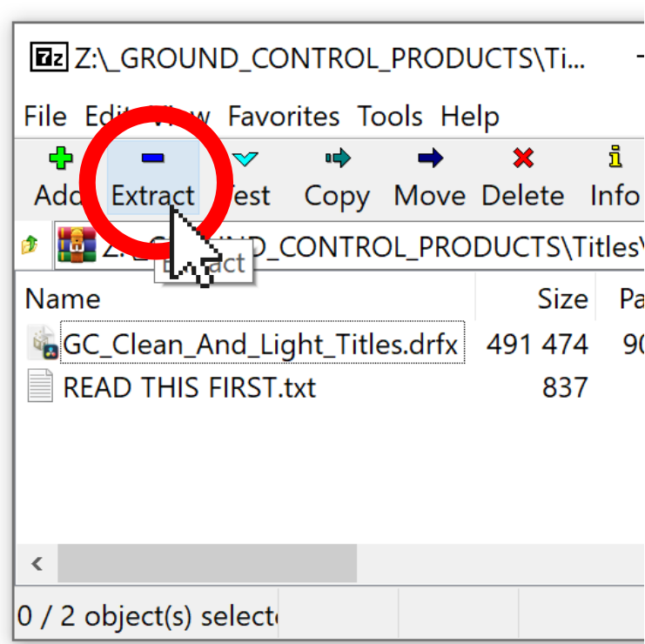Sort files by Size column header
Image resolution: width=645 pixels, height=644 pixels.
coord(561,299)
